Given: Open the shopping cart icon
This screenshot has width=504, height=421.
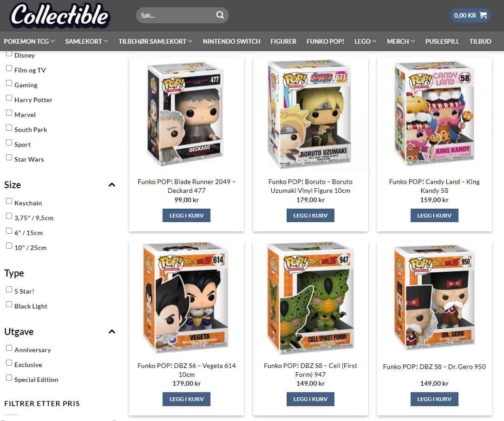Looking at the screenshot, I should point(483,15).
